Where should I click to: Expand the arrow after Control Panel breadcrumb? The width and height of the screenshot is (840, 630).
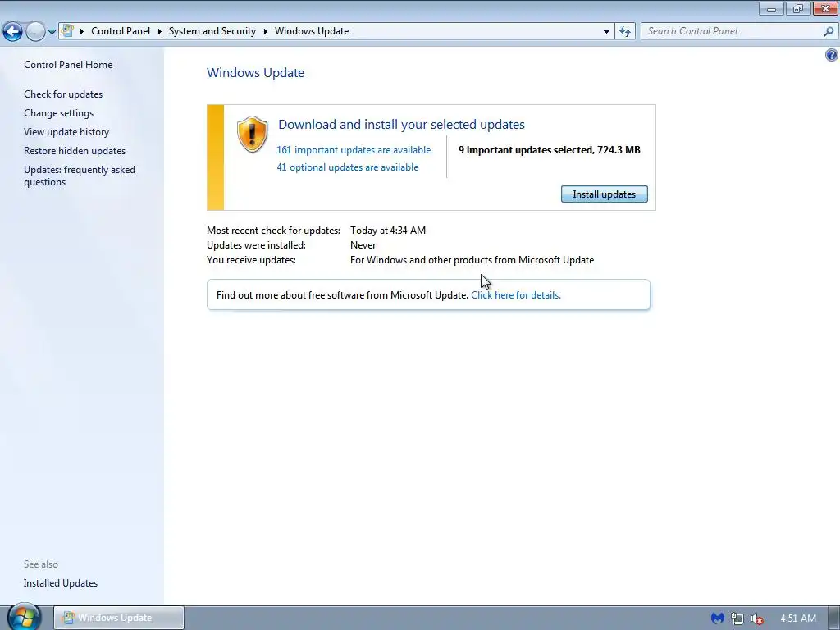pos(160,31)
